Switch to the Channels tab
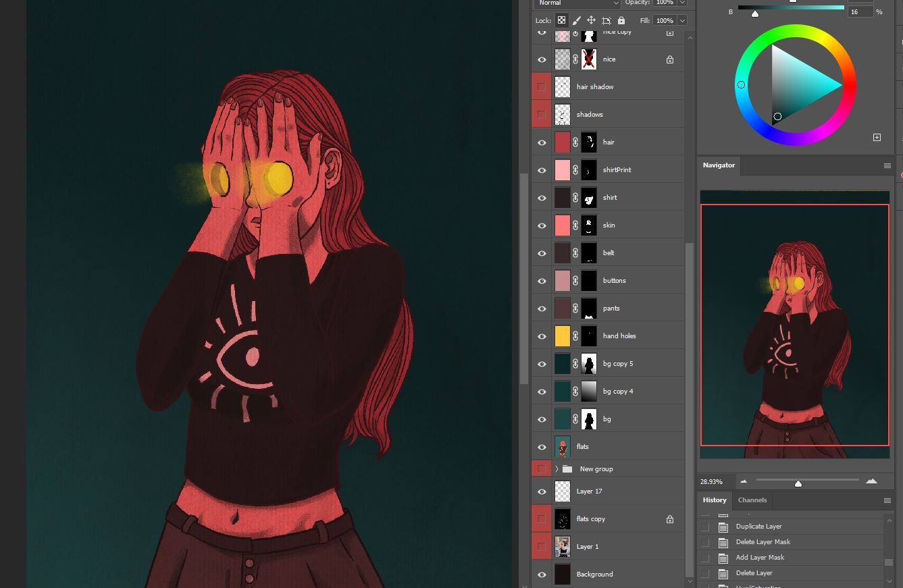 [752, 500]
